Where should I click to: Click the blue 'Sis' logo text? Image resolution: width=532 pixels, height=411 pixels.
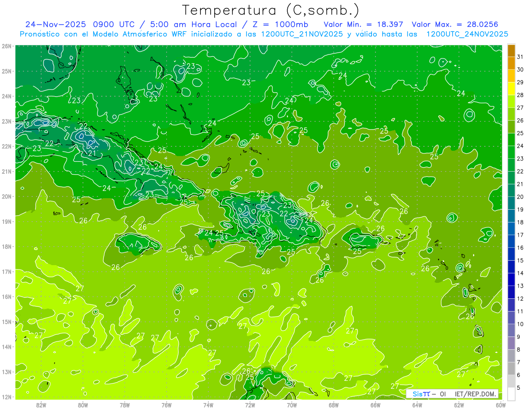(417, 394)
